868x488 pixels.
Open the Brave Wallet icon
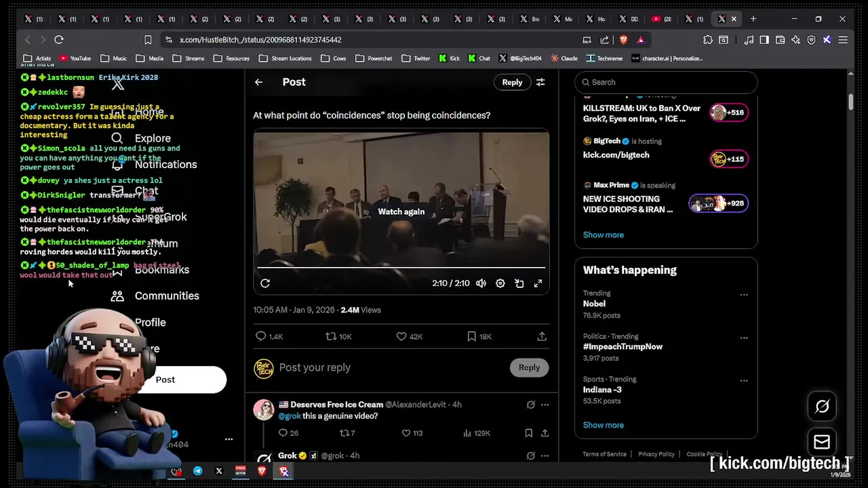click(x=780, y=40)
